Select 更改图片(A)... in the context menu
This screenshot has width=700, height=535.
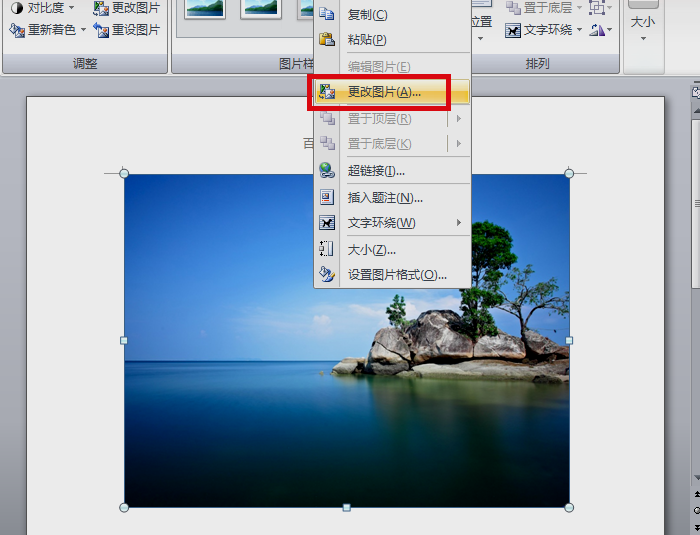(392, 92)
